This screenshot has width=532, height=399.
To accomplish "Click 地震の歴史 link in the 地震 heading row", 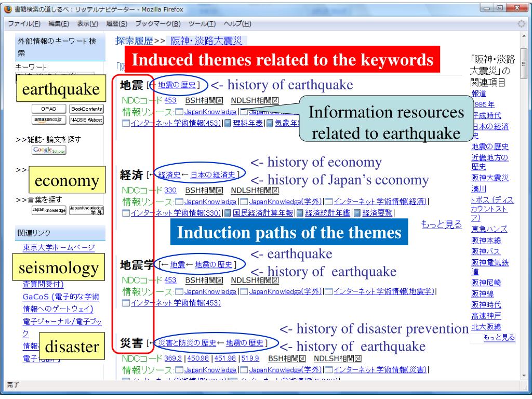I will coord(177,85).
